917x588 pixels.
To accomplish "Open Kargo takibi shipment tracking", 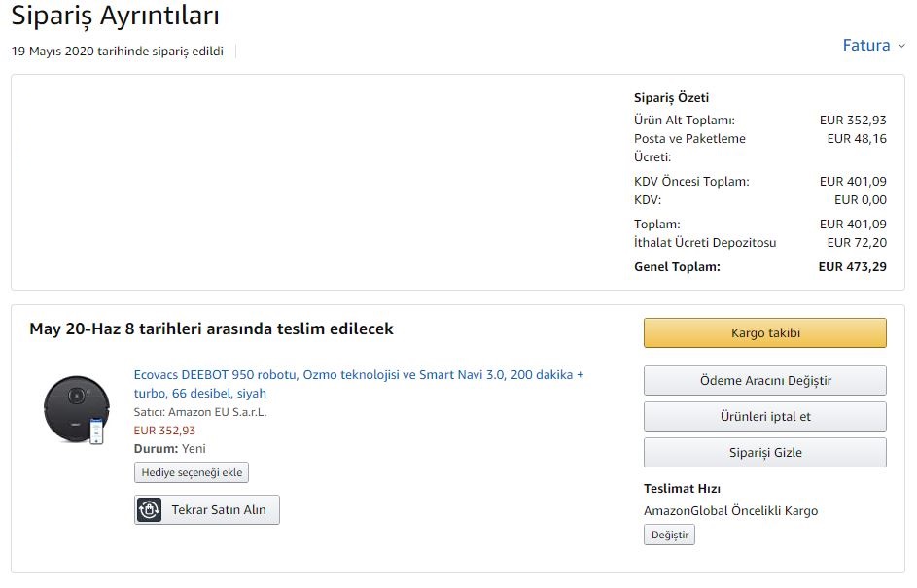I will coord(765,333).
